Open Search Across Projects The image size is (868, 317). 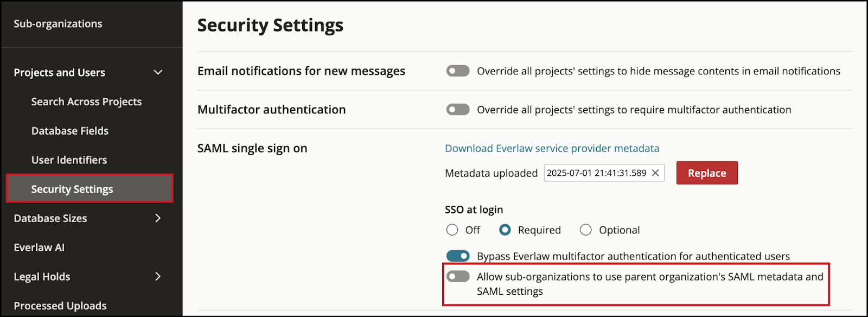pos(86,102)
